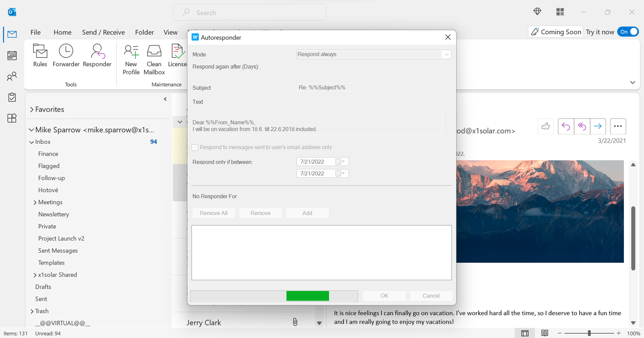Open the first date picker calendar

tap(340, 162)
